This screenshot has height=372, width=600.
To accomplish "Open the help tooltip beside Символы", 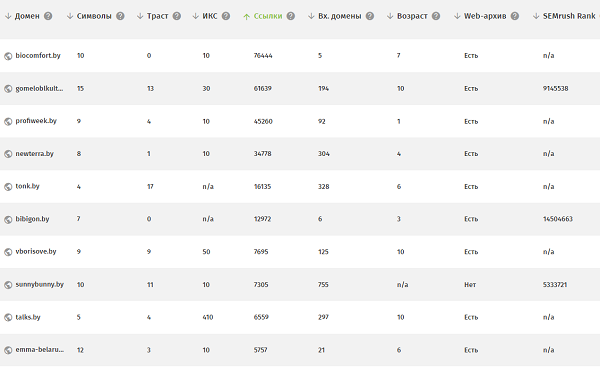I will 120,16.
